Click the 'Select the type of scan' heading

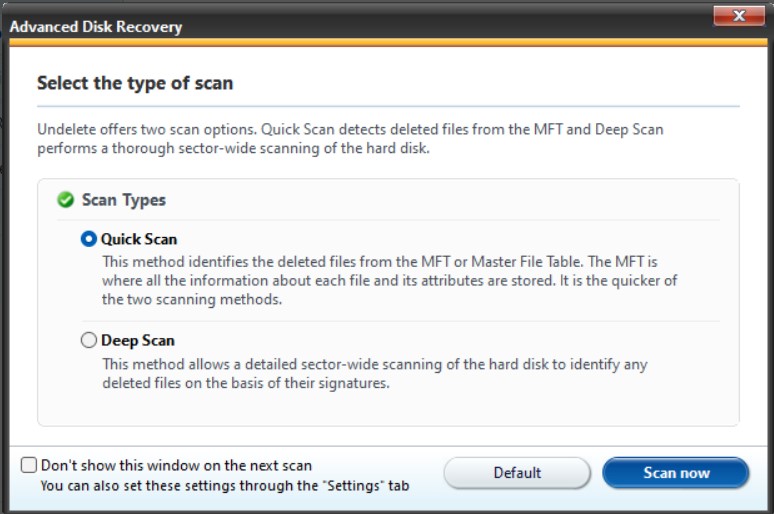[135, 83]
